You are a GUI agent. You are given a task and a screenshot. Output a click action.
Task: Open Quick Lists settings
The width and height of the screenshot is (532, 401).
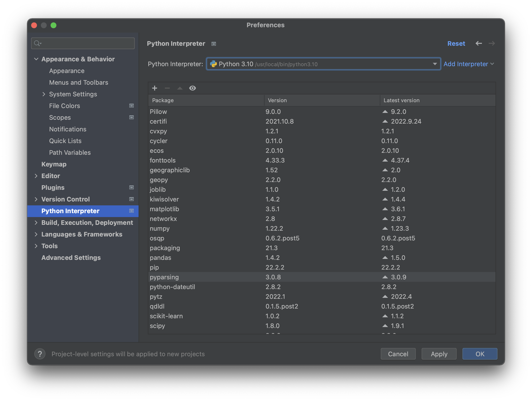pyautogui.click(x=65, y=141)
